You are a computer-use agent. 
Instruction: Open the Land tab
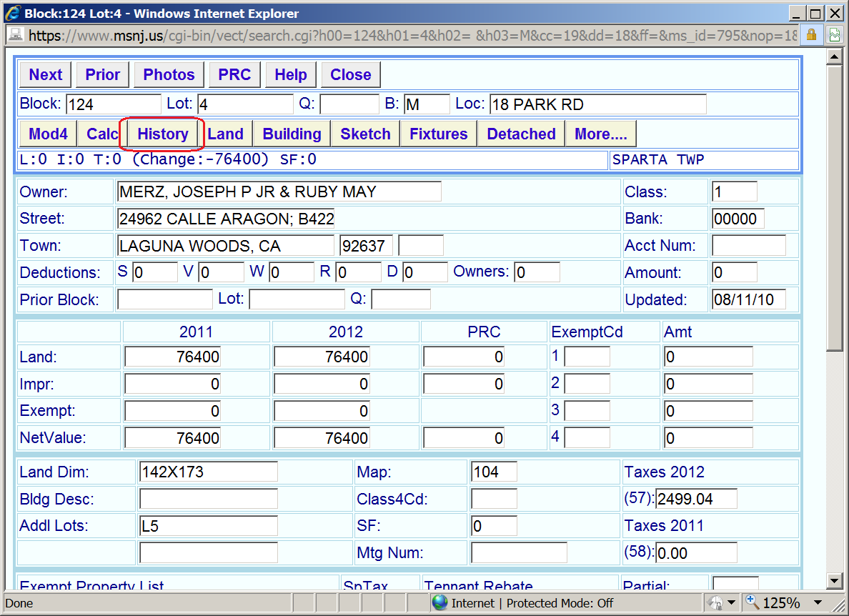point(225,134)
